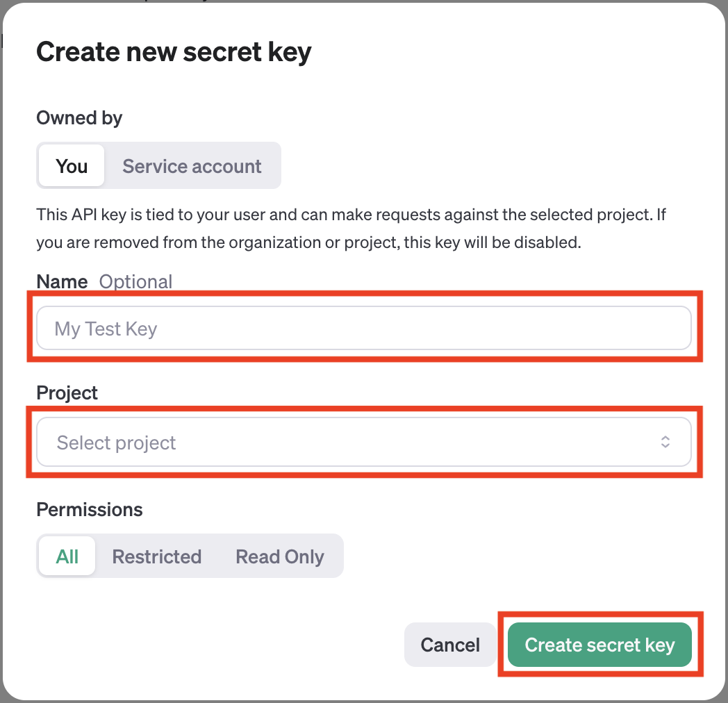The width and height of the screenshot is (728, 703).
Task: Click the "Owned by" section label
Action: (78, 117)
